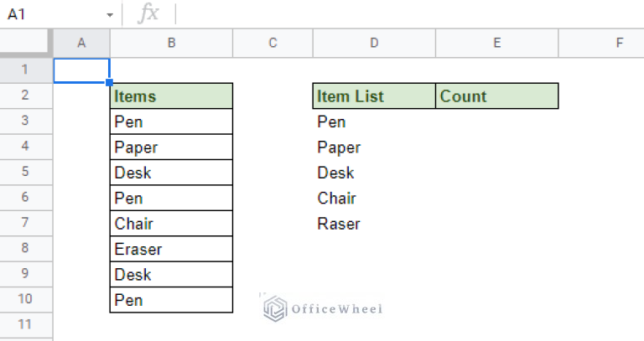This screenshot has width=644, height=341.
Task: Click into the formula bar input
Action: [410, 14]
